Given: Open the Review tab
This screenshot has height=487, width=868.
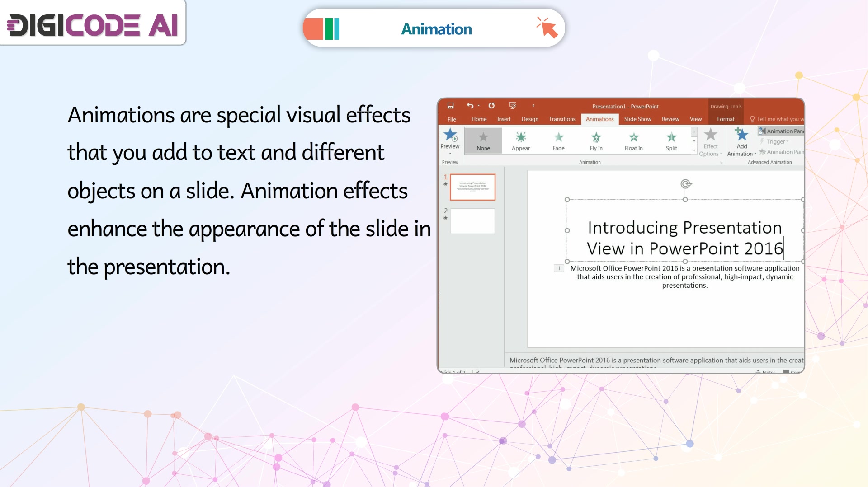Looking at the screenshot, I should tap(670, 119).
